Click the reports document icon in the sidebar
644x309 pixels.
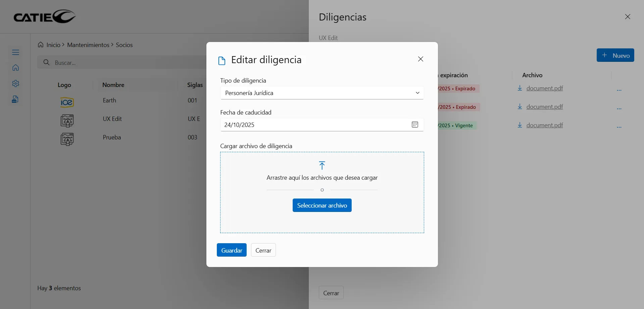(x=15, y=99)
